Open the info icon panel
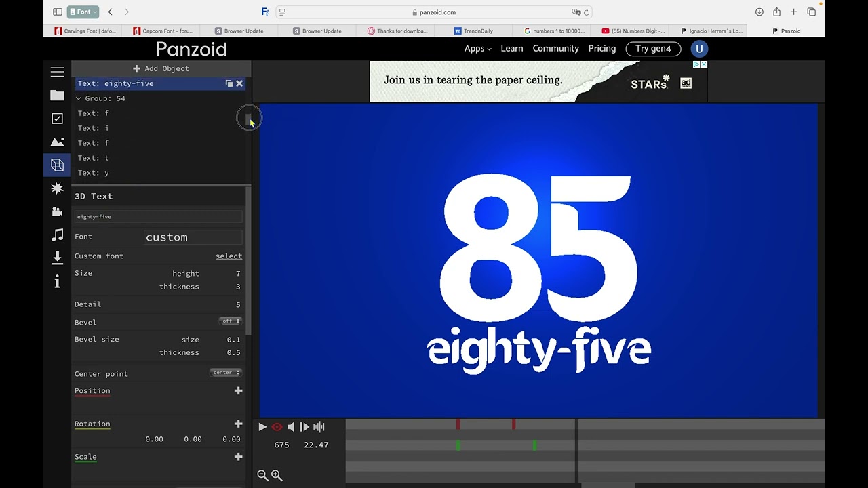Image resolution: width=868 pixels, height=488 pixels. pyautogui.click(x=57, y=281)
